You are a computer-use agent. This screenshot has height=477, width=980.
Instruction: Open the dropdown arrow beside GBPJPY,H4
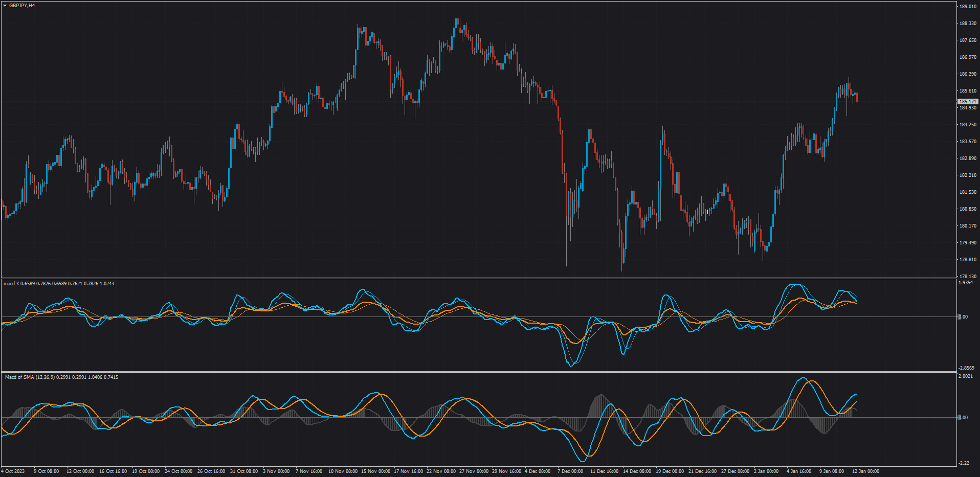pyautogui.click(x=5, y=6)
